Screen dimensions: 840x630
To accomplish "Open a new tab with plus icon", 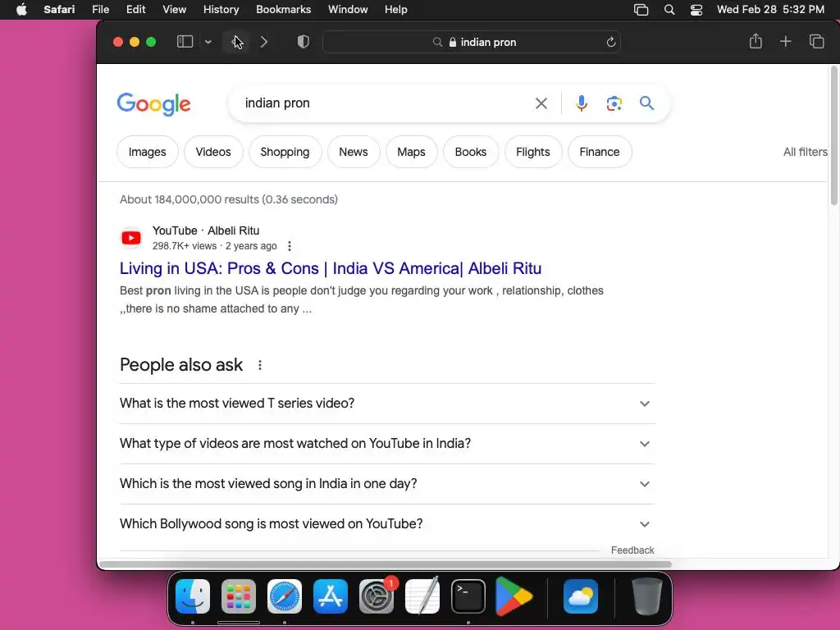I will [785, 41].
